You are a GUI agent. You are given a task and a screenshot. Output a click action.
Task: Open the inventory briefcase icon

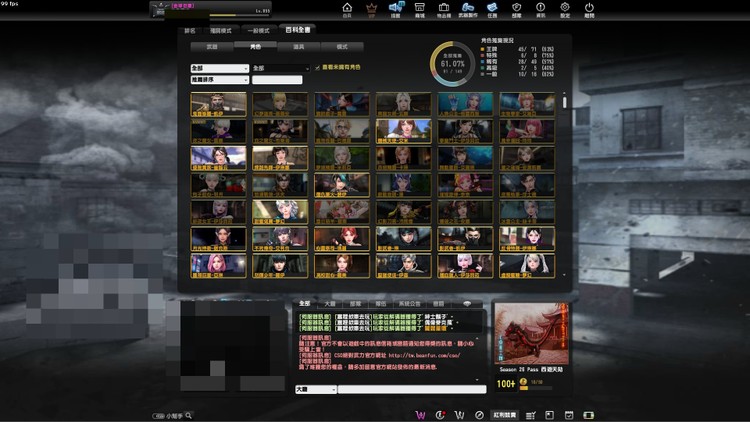444,7
